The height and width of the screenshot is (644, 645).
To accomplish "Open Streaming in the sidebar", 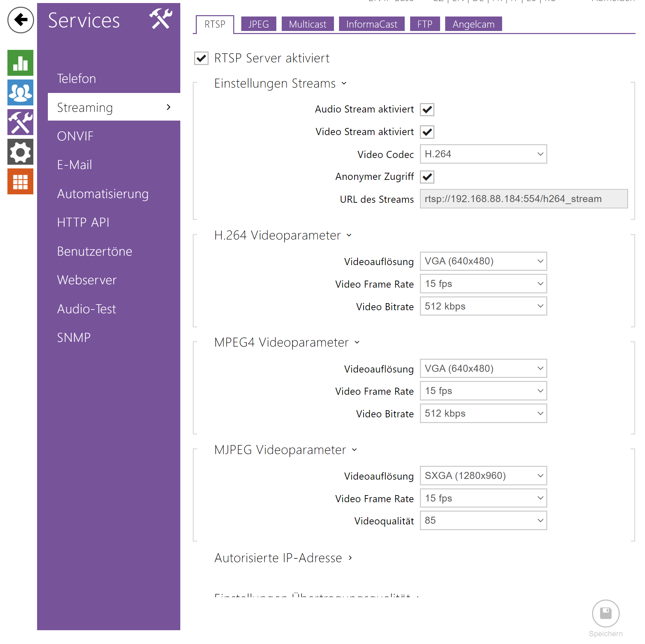I will pos(114,107).
